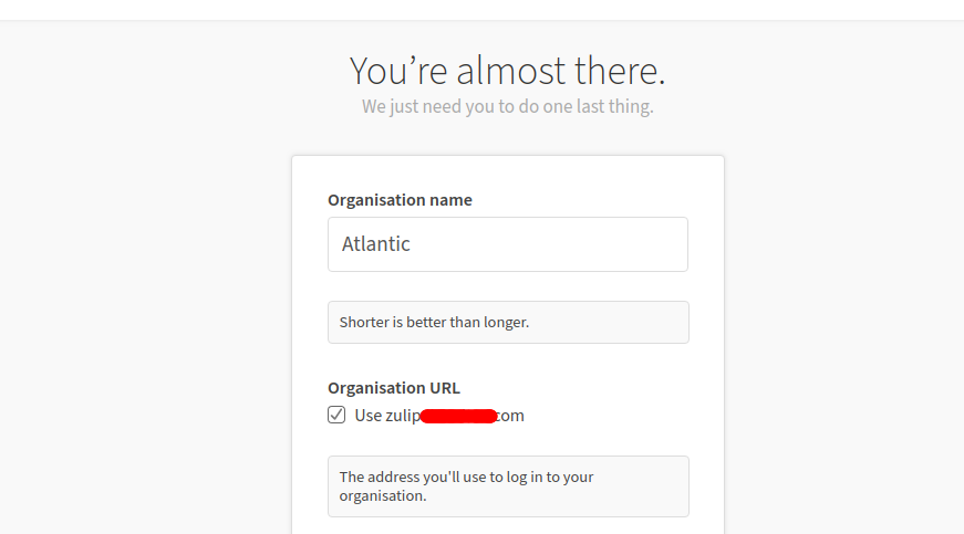This screenshot has width=964, height=534.
Task: Click the red redaction mark over the URL
Action: tap(459, 416)
